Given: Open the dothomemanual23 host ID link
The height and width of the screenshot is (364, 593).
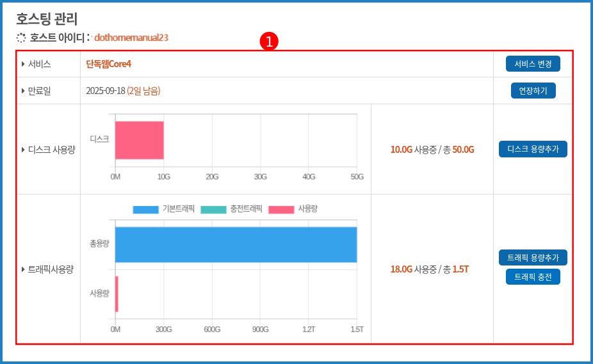Looking at the screenshot, I should pyautogui.click(x=131, y=38).
